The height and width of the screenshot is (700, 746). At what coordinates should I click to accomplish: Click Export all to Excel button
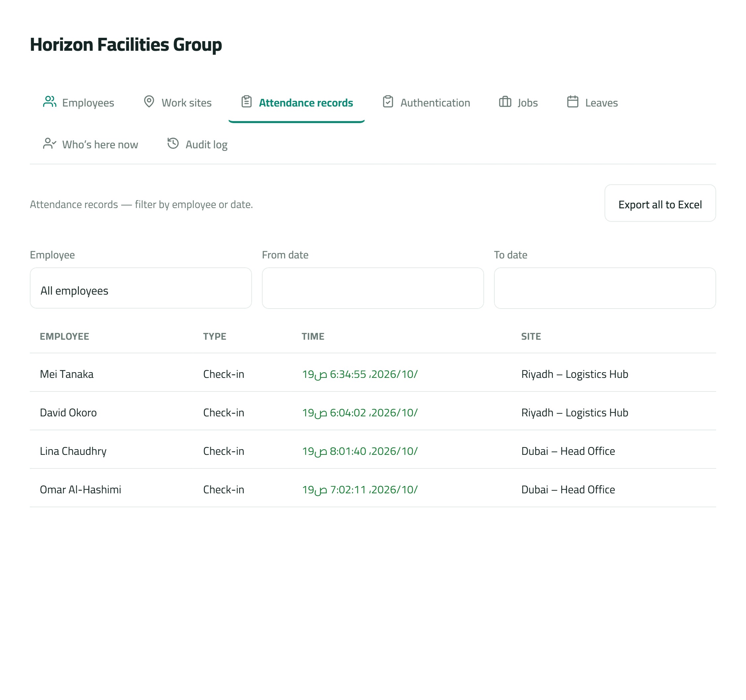click(660, 203)
